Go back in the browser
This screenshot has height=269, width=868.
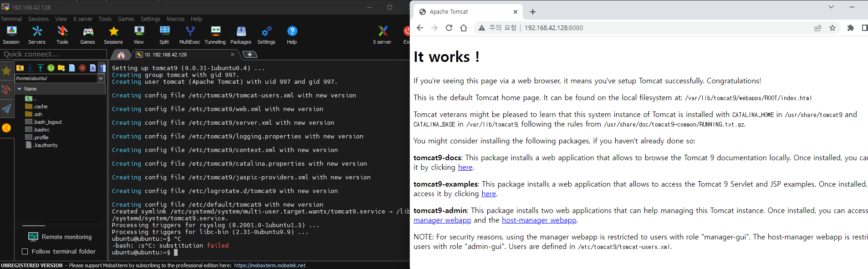coord(420,28)
